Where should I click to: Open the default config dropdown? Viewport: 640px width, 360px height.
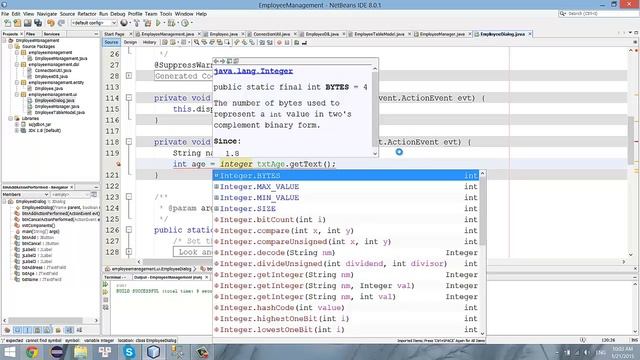pyautogui.click(x=94, y=23)
